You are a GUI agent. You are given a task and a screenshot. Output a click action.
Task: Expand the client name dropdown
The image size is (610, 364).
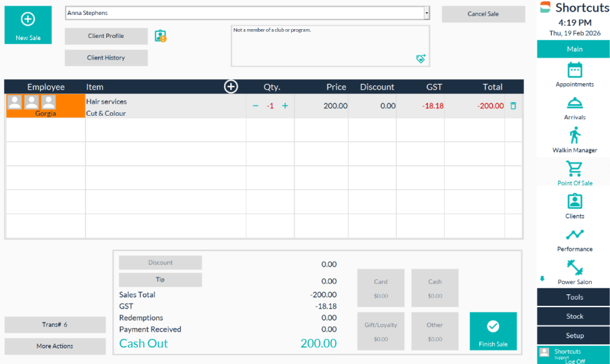pos(427,13)
